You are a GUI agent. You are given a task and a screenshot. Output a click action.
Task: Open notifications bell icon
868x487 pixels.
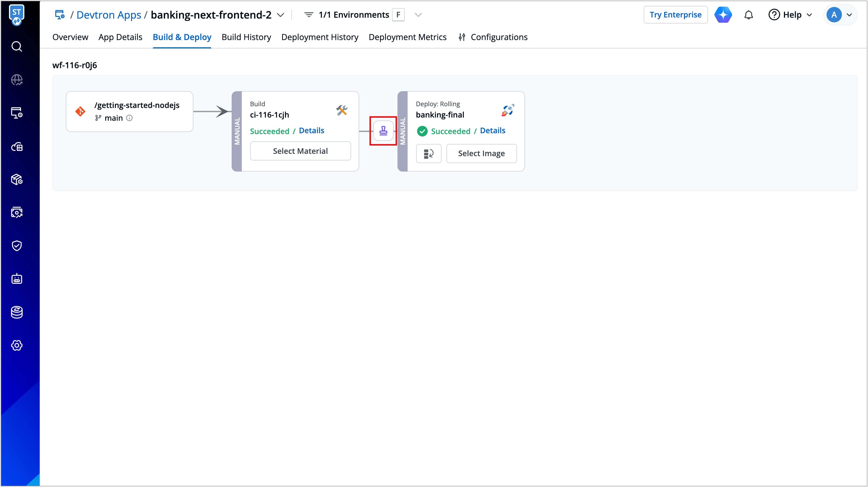[748, 15]
